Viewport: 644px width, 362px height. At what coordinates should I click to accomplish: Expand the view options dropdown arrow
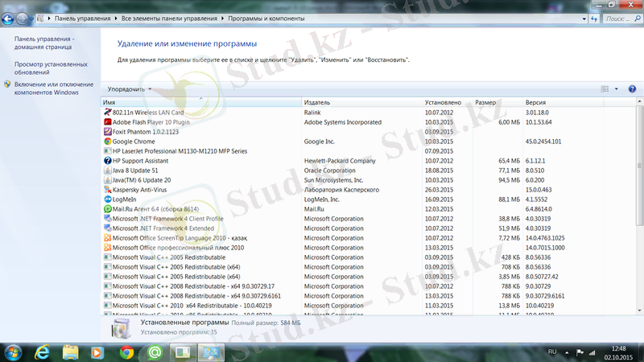(617, 89)
